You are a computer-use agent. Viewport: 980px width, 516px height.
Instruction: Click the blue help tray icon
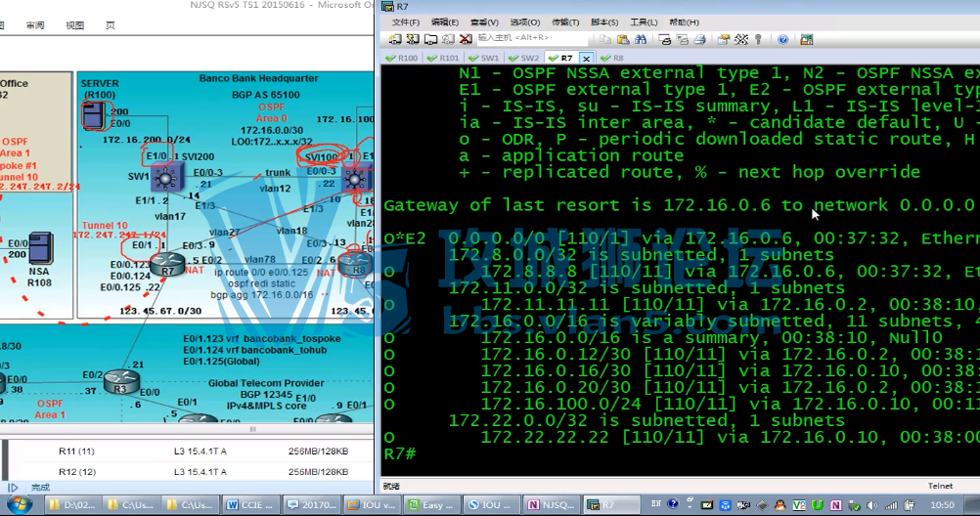coord(673,503)
